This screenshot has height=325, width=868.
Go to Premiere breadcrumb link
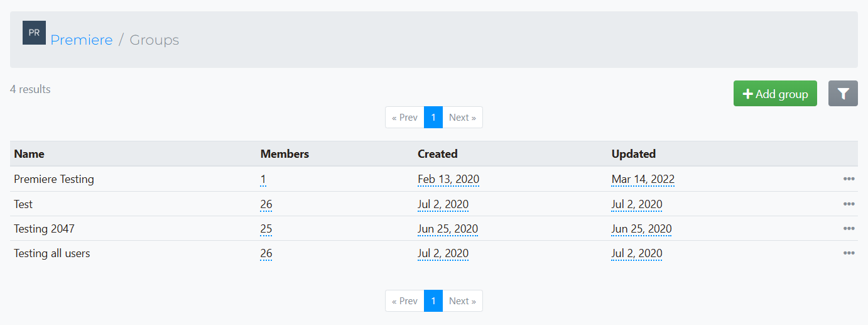click(x=82, y=40)
